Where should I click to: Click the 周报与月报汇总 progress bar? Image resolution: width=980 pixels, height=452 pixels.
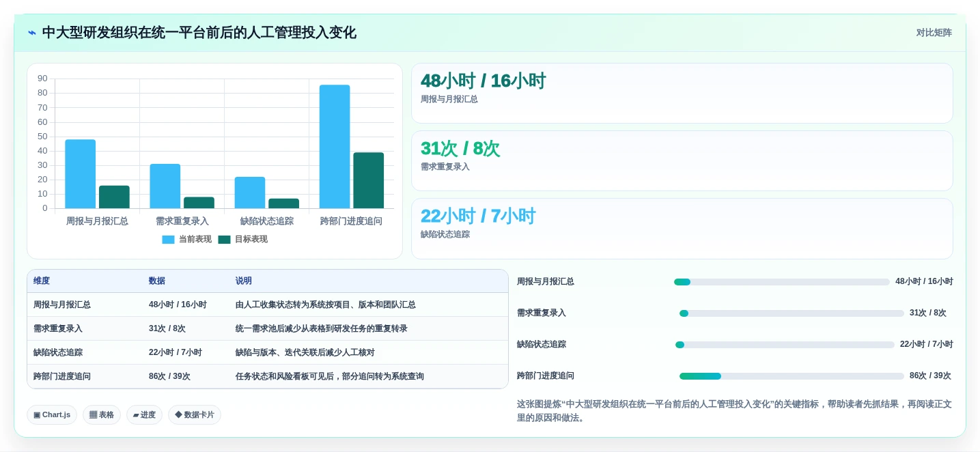tap(782, 282)
